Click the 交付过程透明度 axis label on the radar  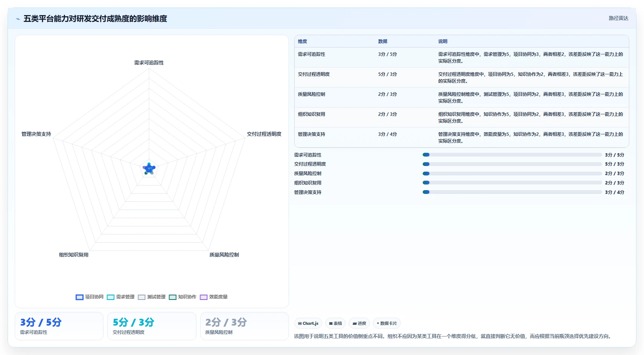click(264, 134)
